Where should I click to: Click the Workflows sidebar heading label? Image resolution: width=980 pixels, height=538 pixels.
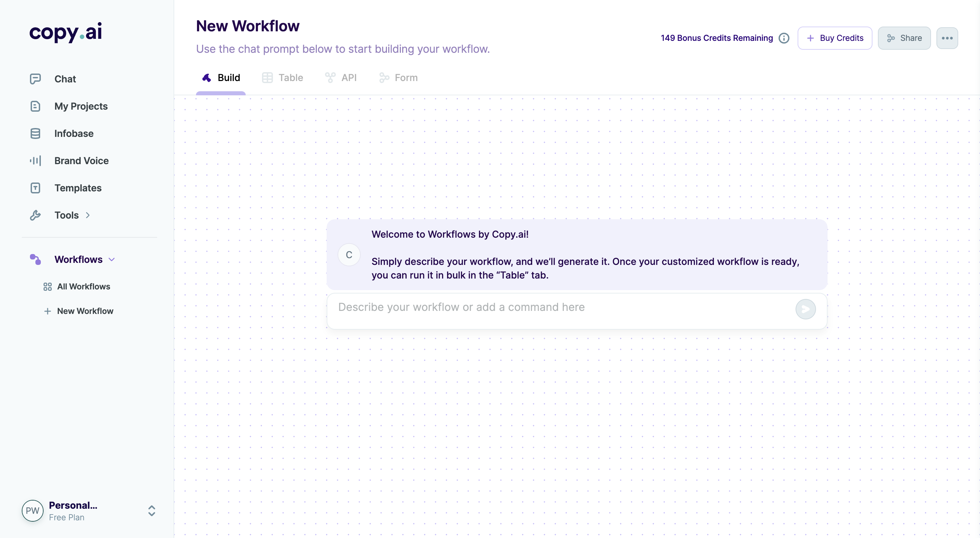(78, 260)
